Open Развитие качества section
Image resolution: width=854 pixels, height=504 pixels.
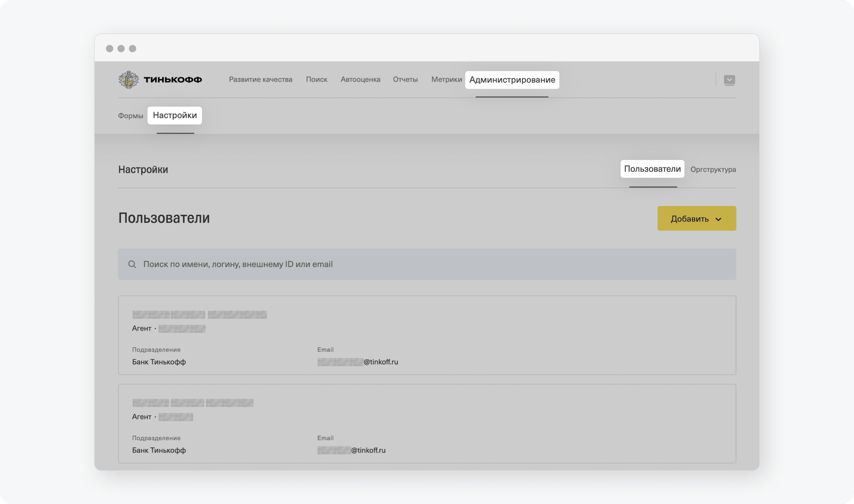261,79
